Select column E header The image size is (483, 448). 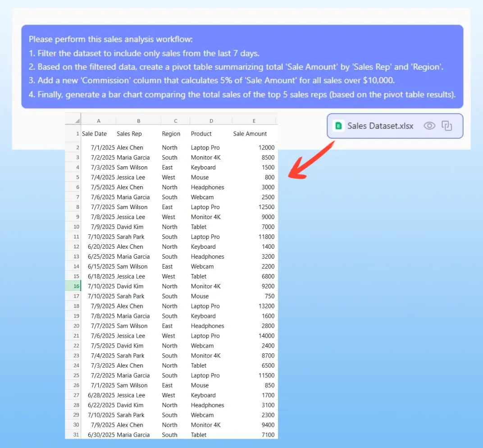(254, 121)
